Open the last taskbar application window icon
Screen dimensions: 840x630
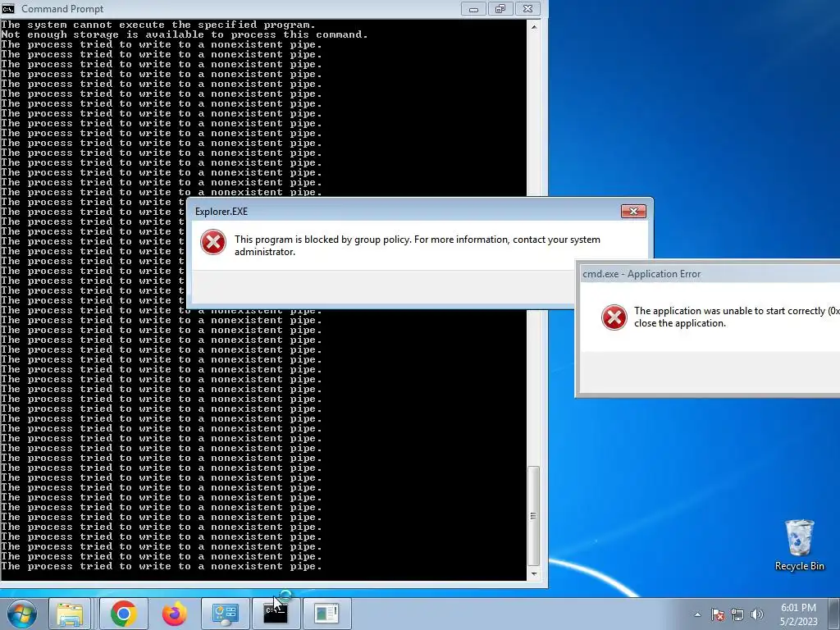pos(326,614)
